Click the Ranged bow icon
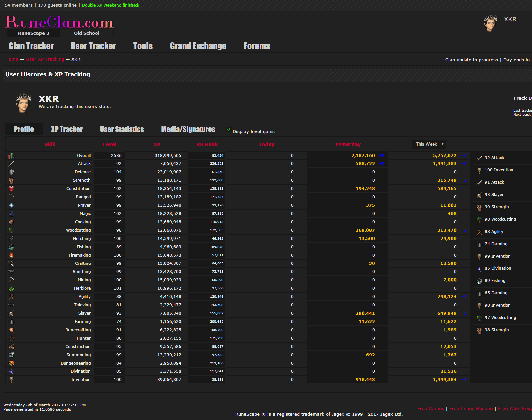532x420 pixels. (11, 197)
